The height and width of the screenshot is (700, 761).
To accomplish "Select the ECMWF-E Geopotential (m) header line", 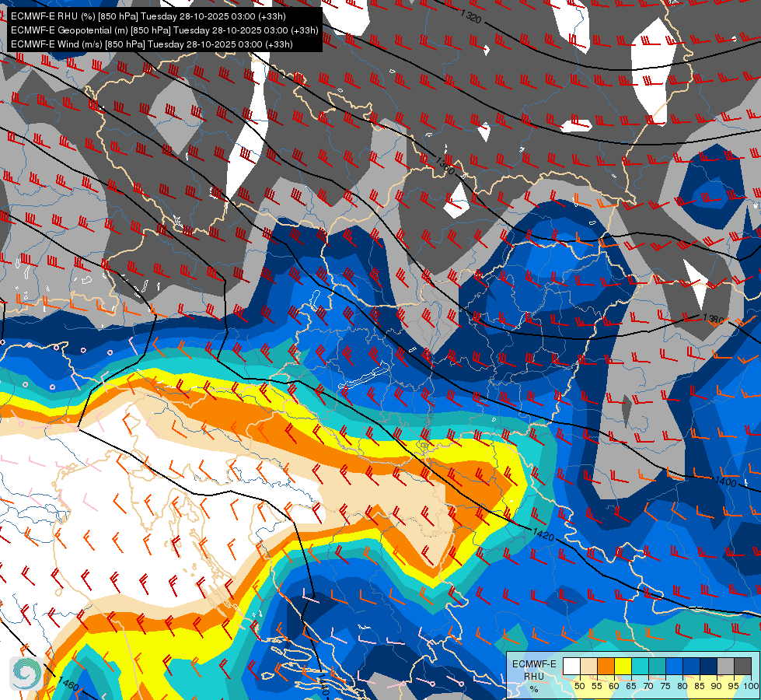I will 165,30.
